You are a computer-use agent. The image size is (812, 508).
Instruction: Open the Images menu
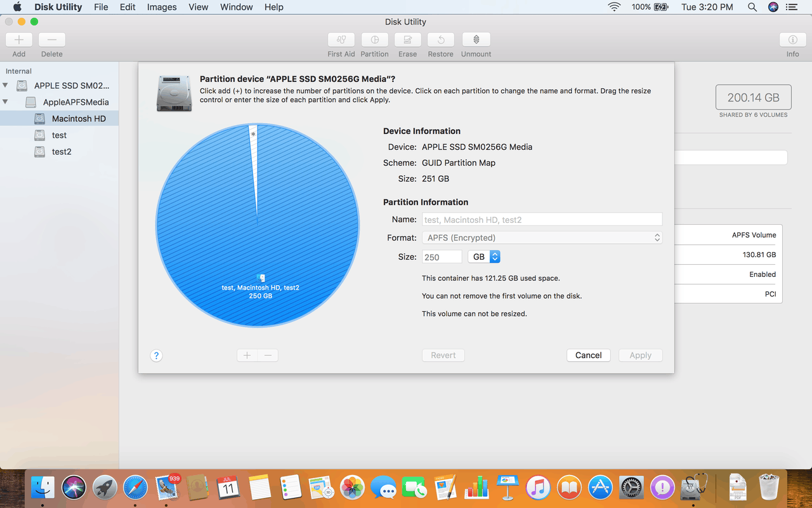tap(162, 7)
